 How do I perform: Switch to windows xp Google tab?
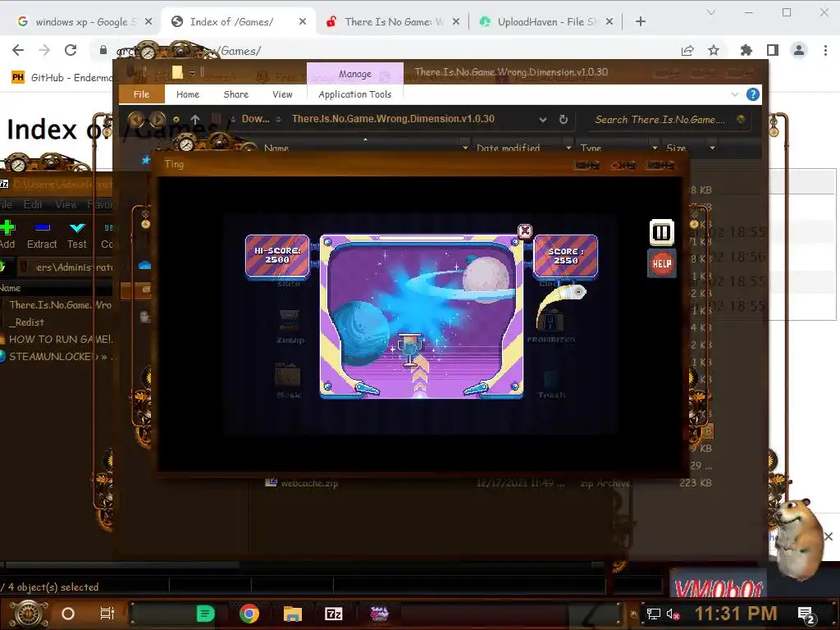[x=83, y=22]
